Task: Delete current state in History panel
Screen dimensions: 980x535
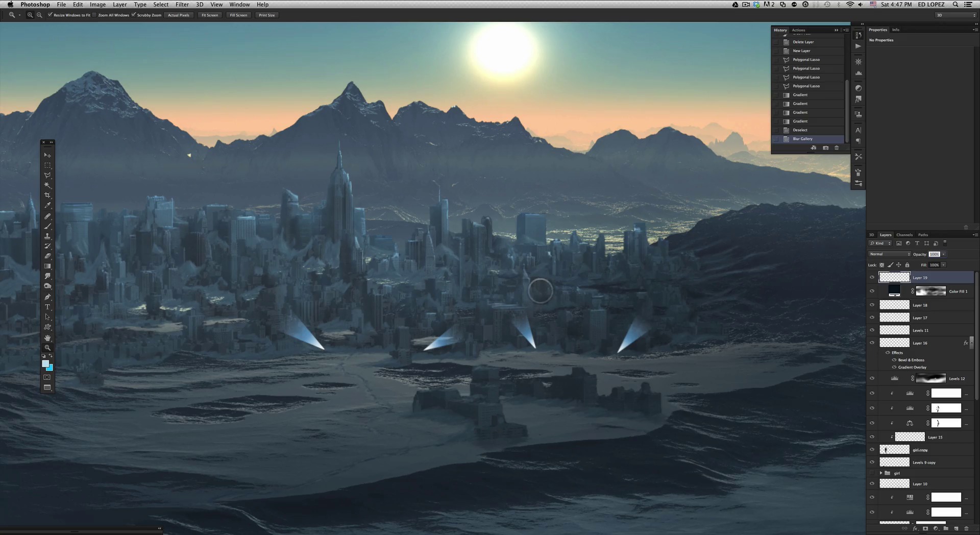Action: 836,148
